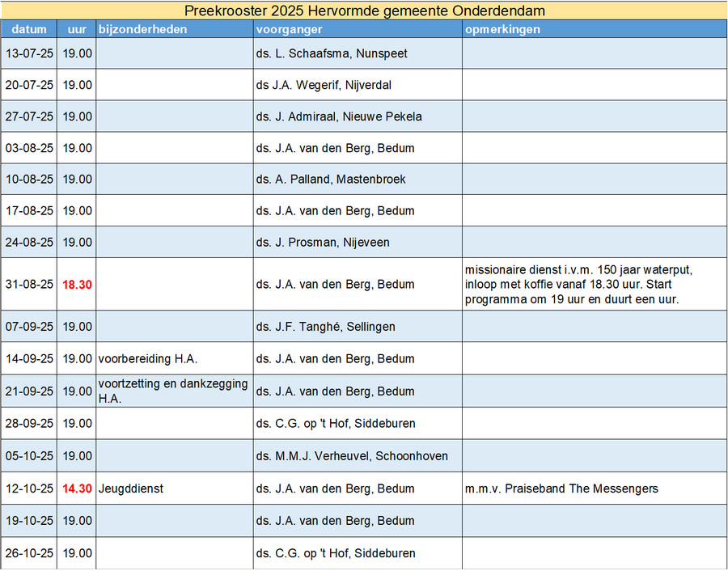Select the voorganger cell in the 19-10-25 row
728x571 pixels.
[358, 521]
